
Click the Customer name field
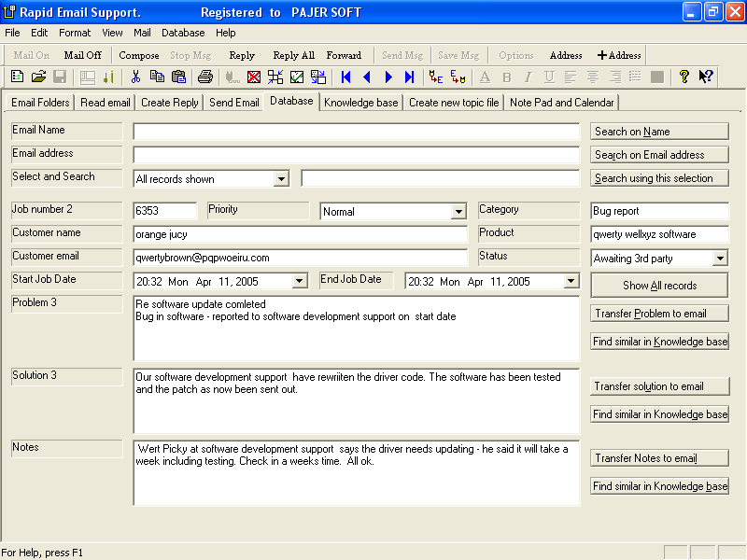coord(300,234)
